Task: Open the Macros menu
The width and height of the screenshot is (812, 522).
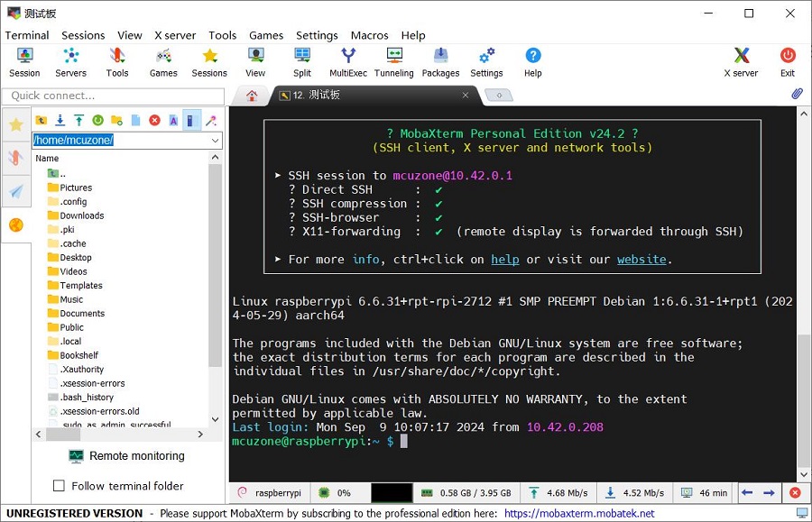Action: click(x=369, y=35)
